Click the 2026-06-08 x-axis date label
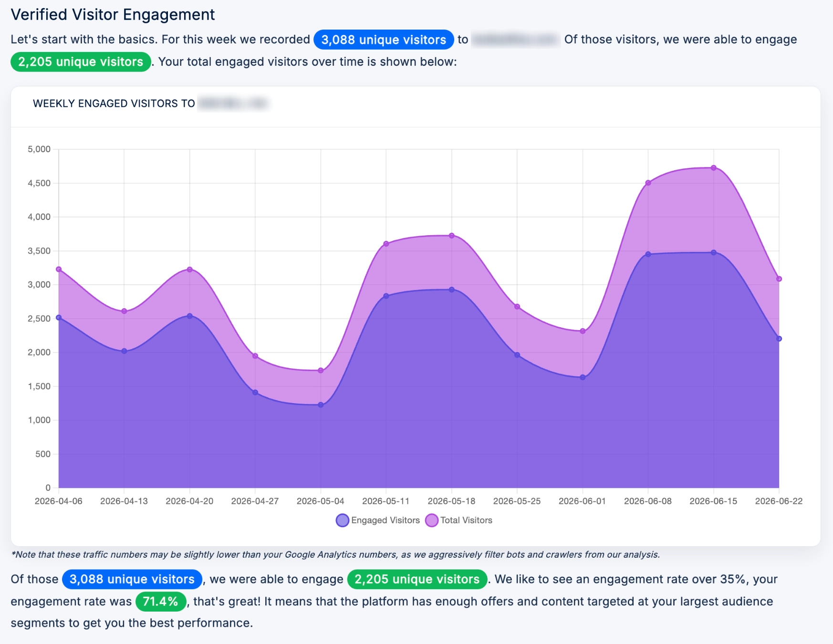833x644 pixels. pos(648,501)
